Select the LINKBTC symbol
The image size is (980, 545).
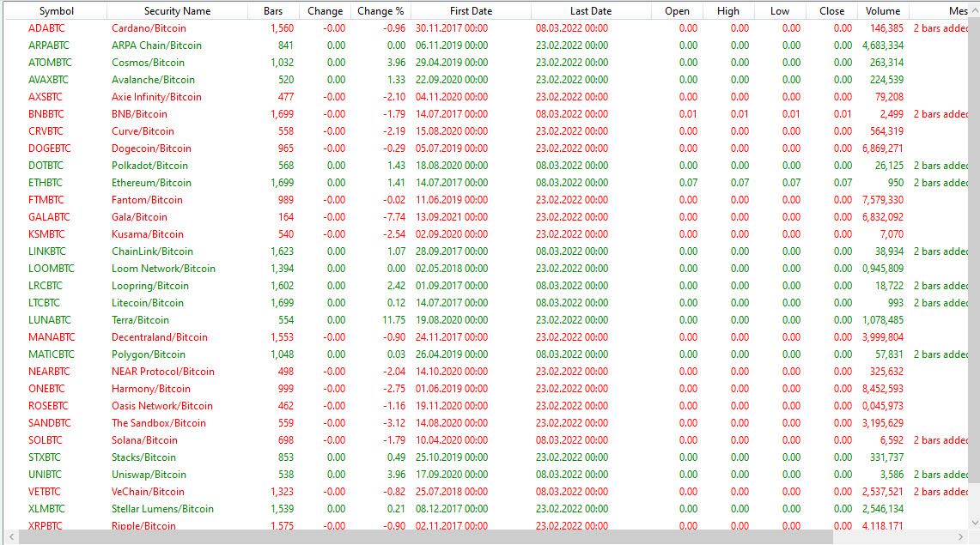click(x=47, y=251)
